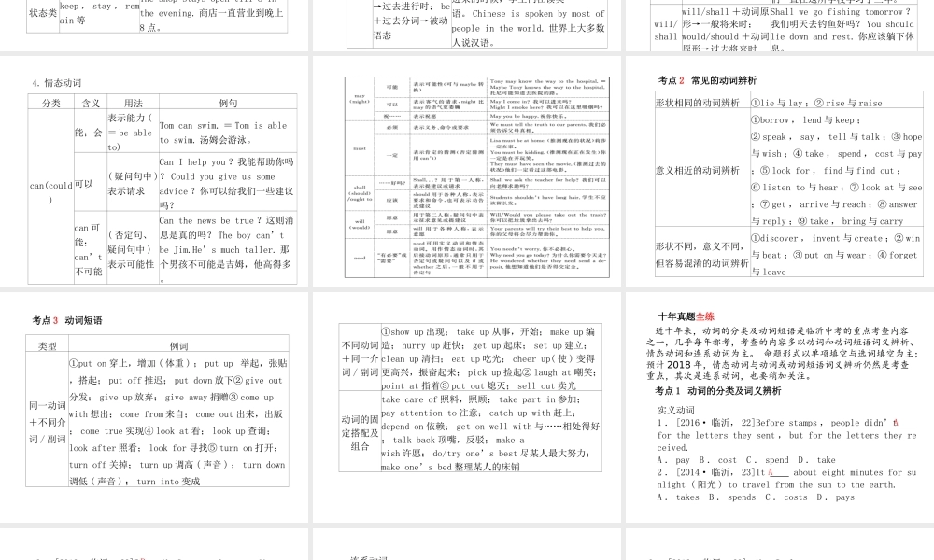Click the can 可能; can't 不可能 cell
The width and height of the screenshot is (934, 560).
click(x=91, y=249)
